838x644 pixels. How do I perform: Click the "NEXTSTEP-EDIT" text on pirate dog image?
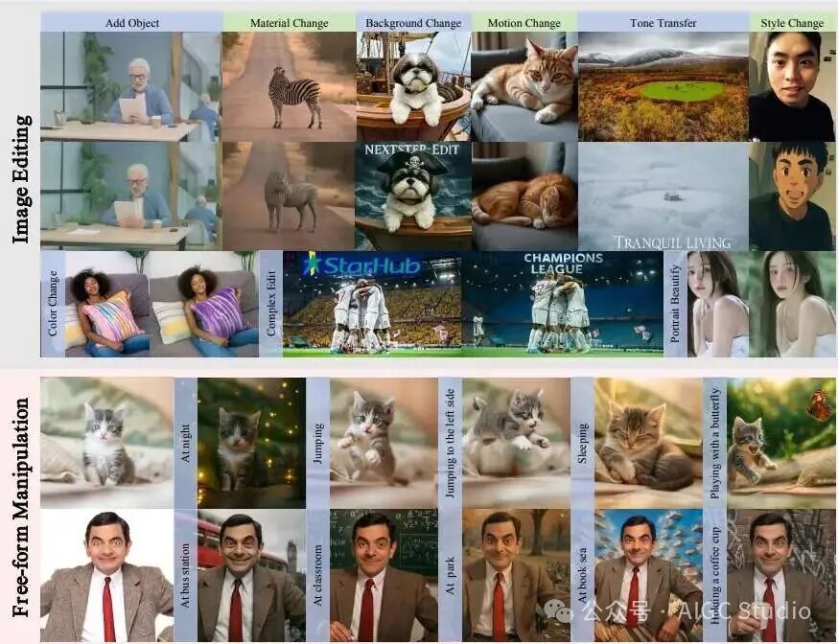pyautogui.click(x=411, y=149)
